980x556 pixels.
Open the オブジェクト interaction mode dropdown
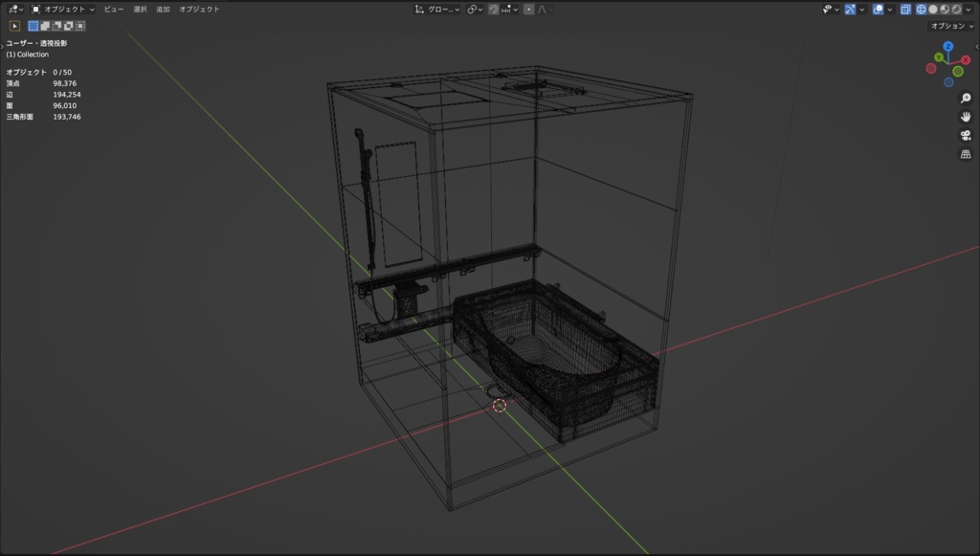[62, 10]
